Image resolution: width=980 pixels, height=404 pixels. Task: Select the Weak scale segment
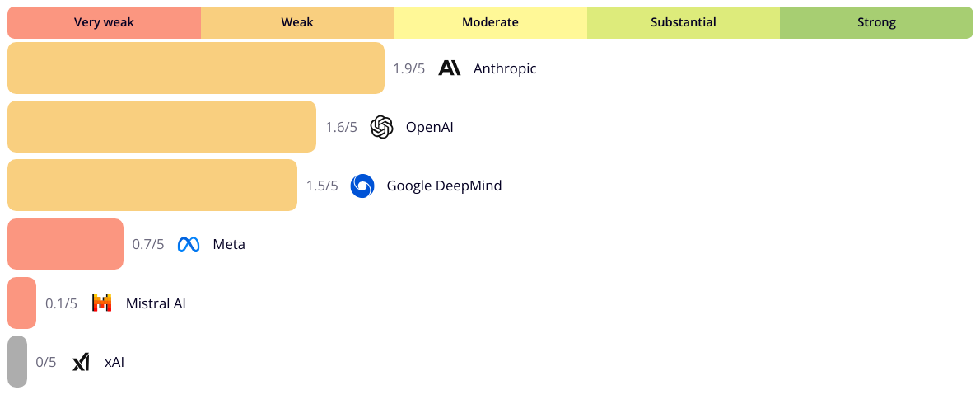(x=296, y=22)
